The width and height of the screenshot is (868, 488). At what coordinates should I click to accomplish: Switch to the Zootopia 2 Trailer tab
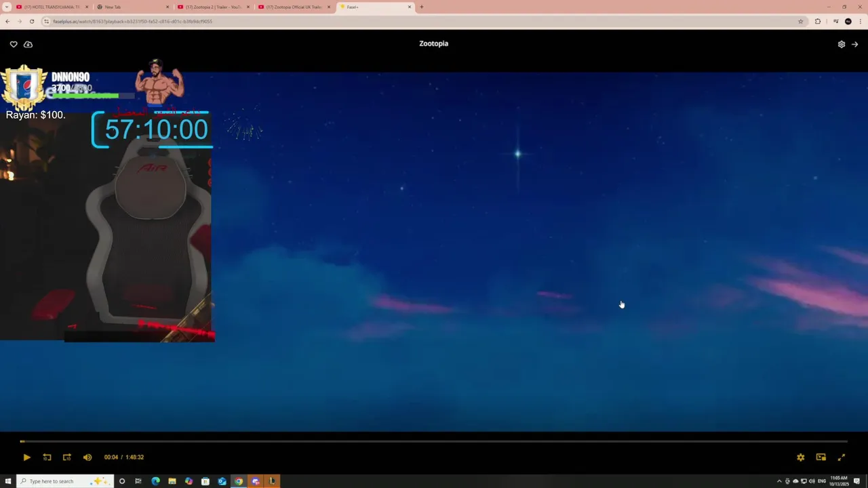point(213,7)
